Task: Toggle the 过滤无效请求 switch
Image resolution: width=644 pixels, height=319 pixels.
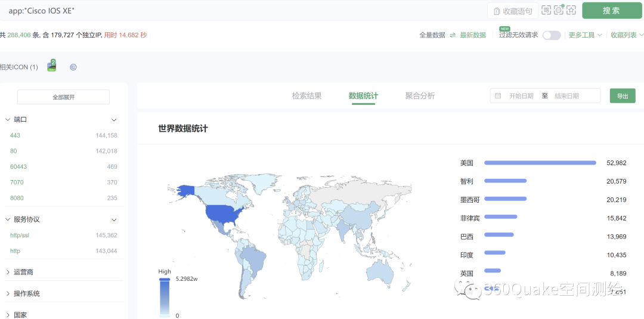Action: (x=552, y=35)
